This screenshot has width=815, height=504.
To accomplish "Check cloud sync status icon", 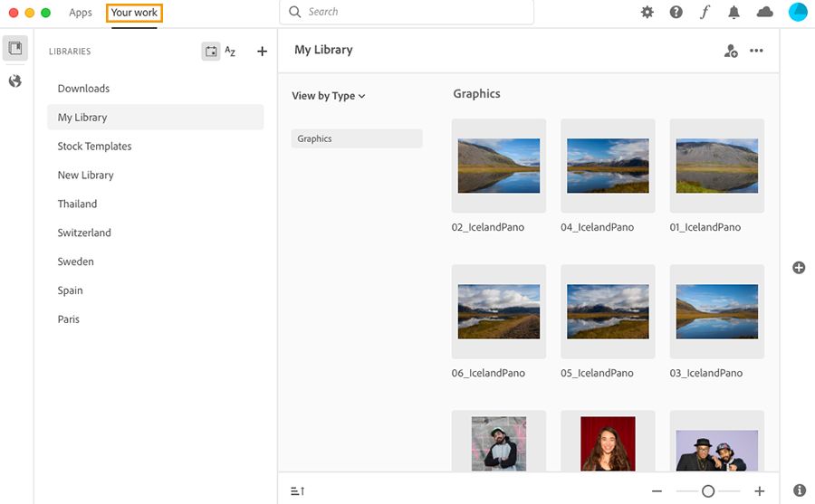I will click(x=765, y=13).
